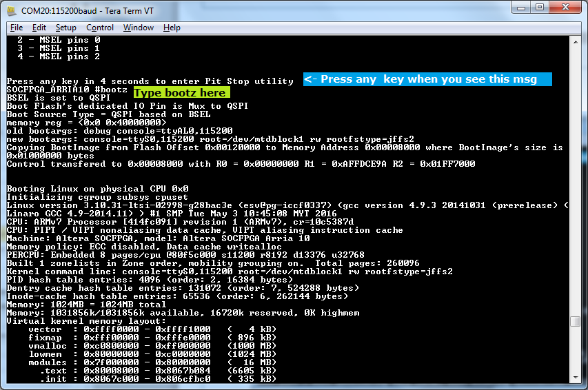
Task: Click the 'Boot Source Type = QSPI' line
Action: coord(109,114)
